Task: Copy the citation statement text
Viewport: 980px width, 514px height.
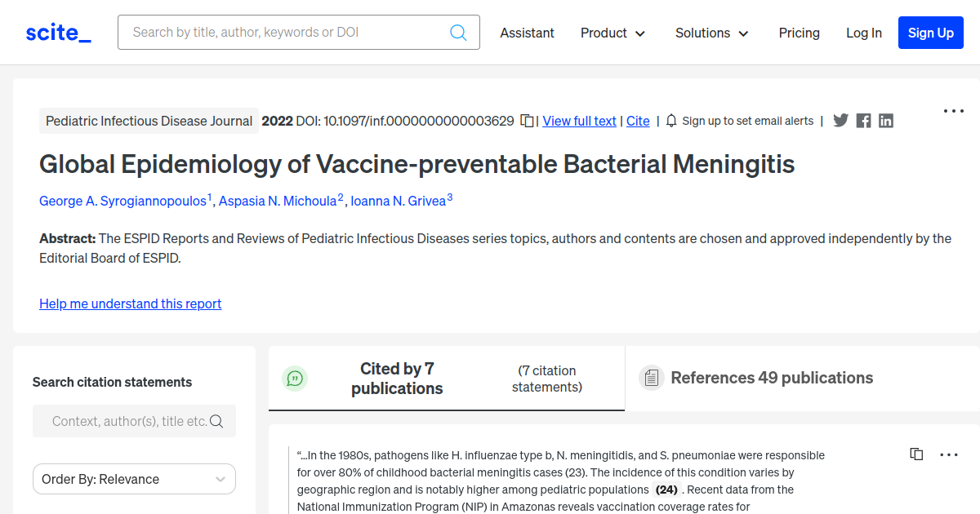Action: (916, 454)
